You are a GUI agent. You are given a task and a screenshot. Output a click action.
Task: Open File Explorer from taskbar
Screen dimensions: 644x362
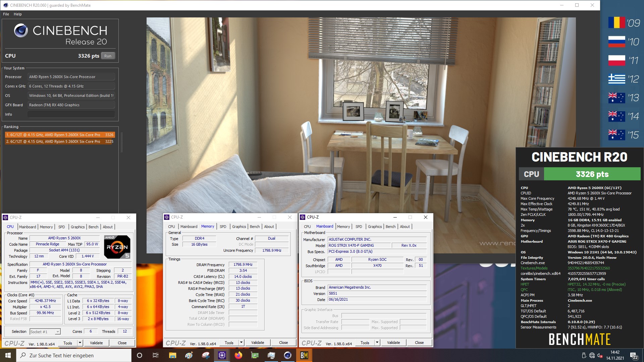pyautogui.click(x=172, y=355)
